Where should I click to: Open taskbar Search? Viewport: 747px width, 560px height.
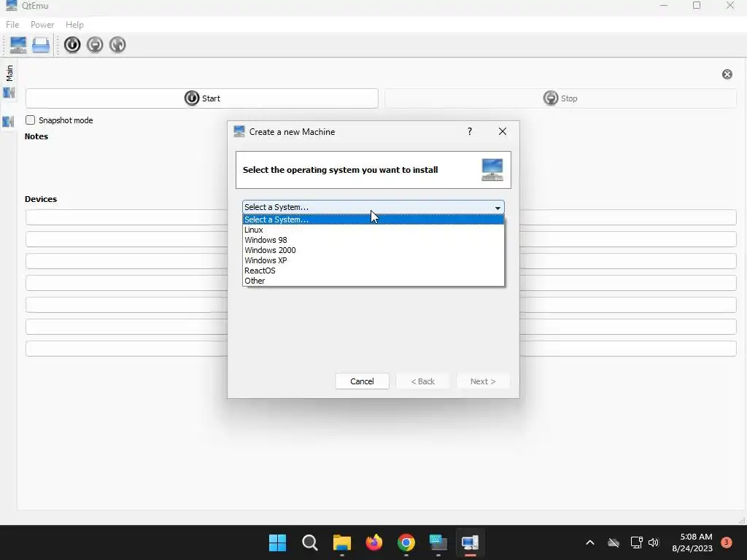tap(309, 542)
